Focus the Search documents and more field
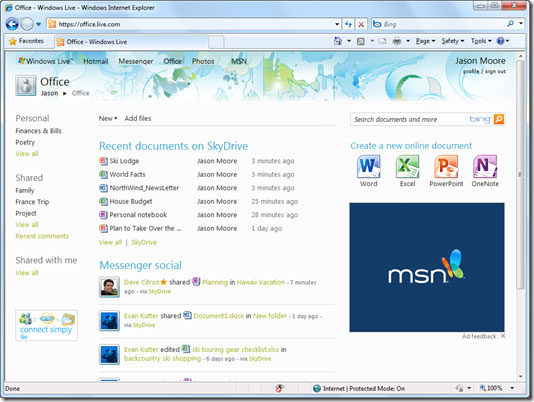534x402 pixels. coord(410,119)
